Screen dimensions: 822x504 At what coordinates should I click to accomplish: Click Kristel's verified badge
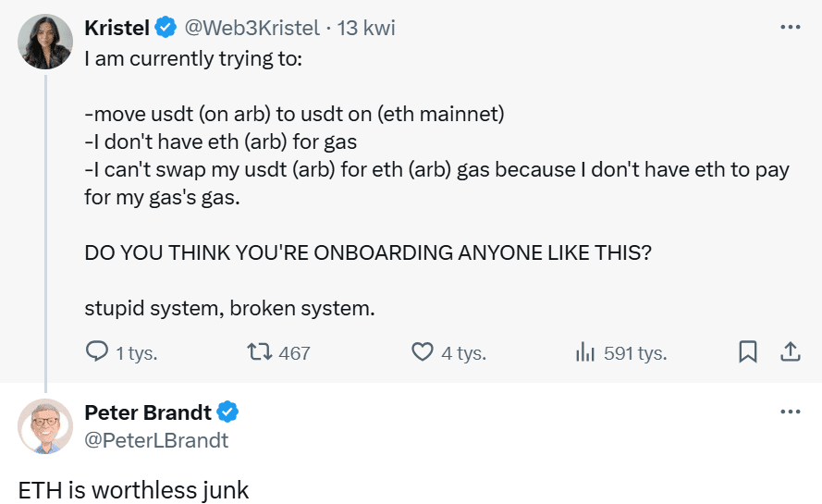(x=166, y=27)
